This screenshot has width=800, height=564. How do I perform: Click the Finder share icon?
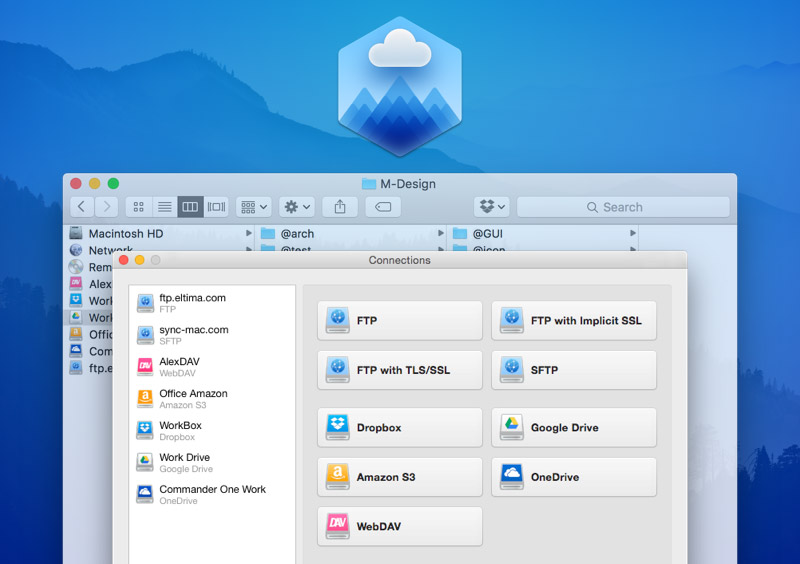click(340, 207)
